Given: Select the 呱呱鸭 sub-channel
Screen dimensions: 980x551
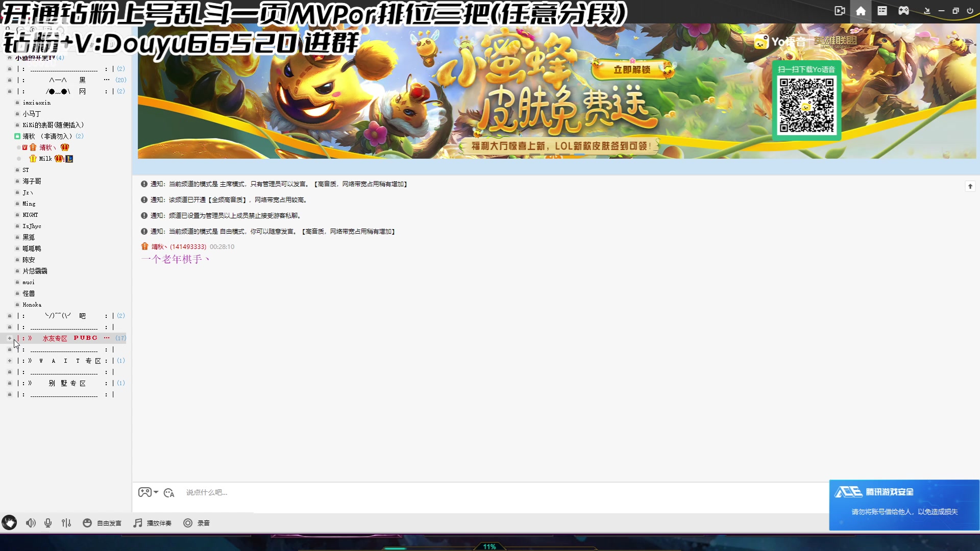Looking at the screenshot, I should 32,248.
